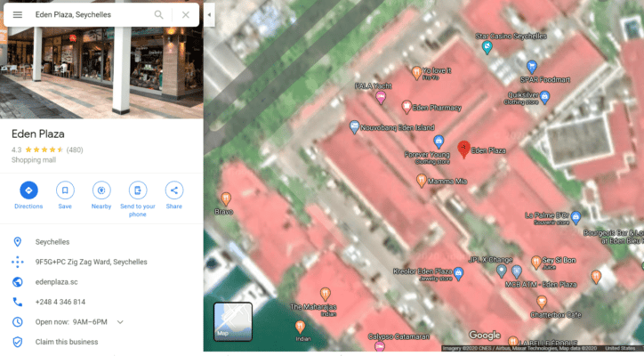Clear the search with the X icon

coord(186,15)
